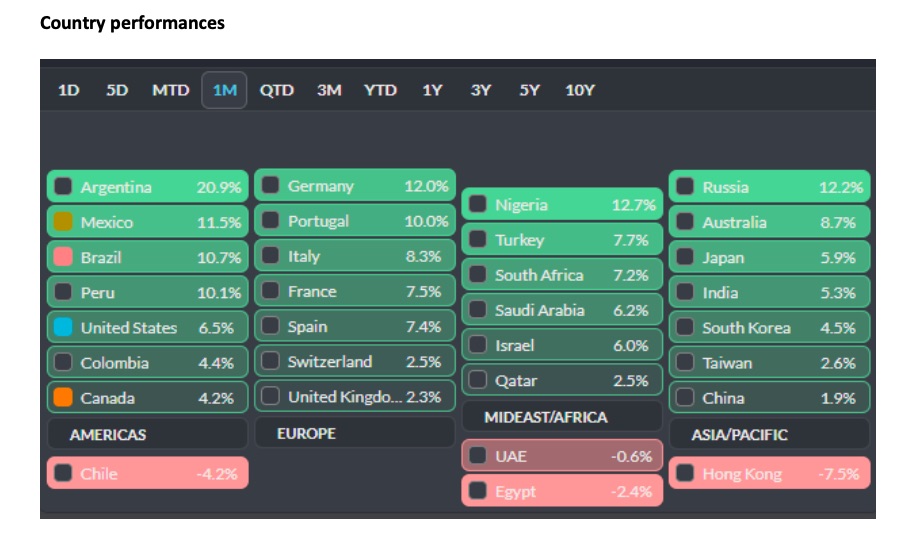Viewport: 915px width, 536px height.
Task: Click Nigeria's 12.7% value
Action: [634, 205]
